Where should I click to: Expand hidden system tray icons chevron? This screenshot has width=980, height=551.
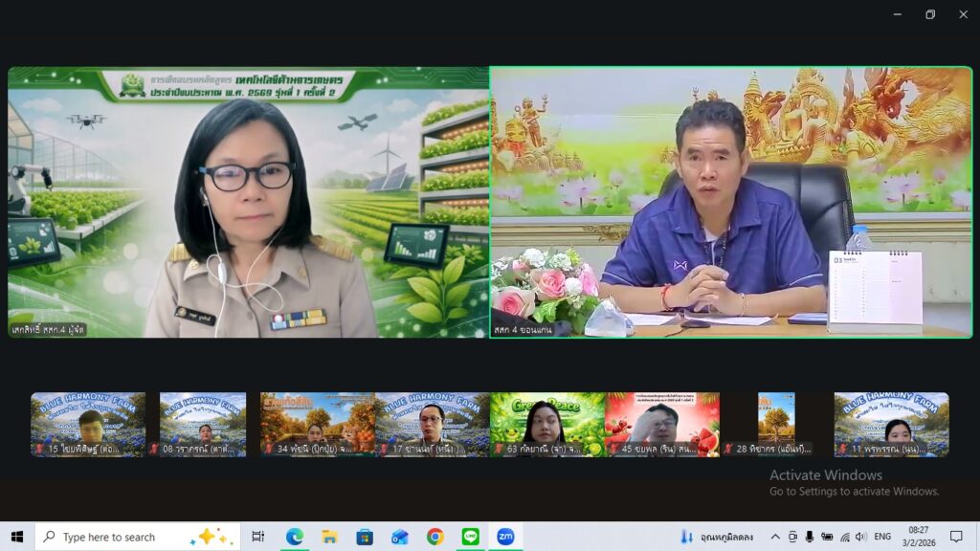point(775,537)
